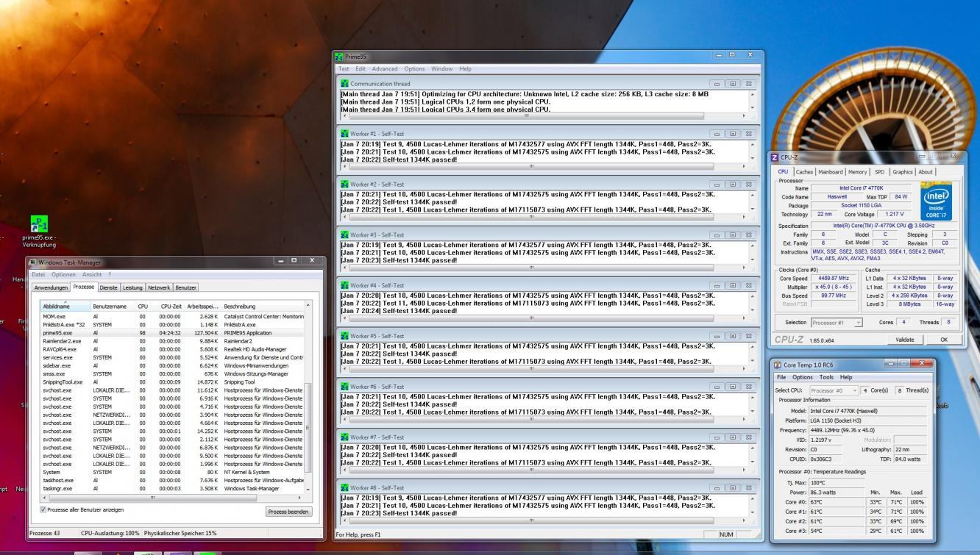Click the Core Speed 4489.87 MHz value
The width and height of the screenshot is (980, 555).
[834, 278]
